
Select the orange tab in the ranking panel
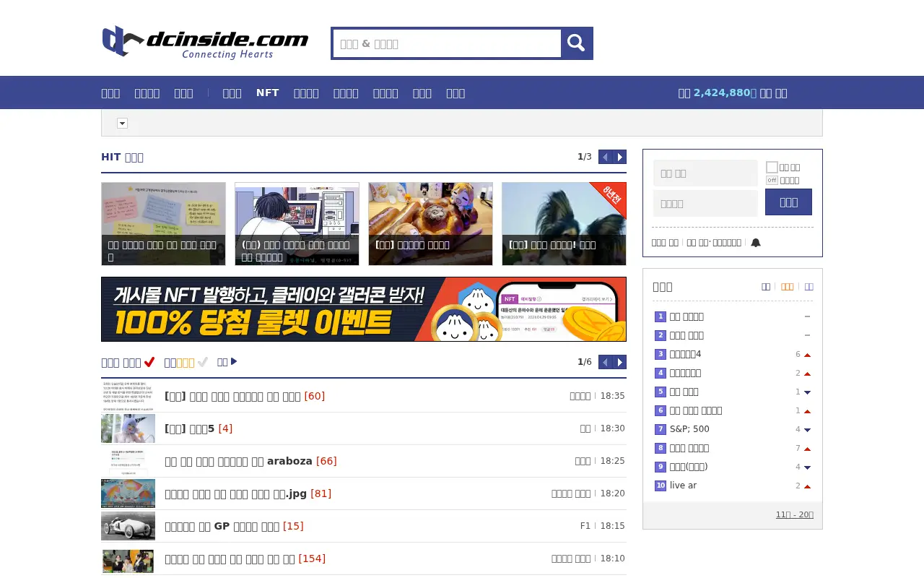(x=787, y=287)
